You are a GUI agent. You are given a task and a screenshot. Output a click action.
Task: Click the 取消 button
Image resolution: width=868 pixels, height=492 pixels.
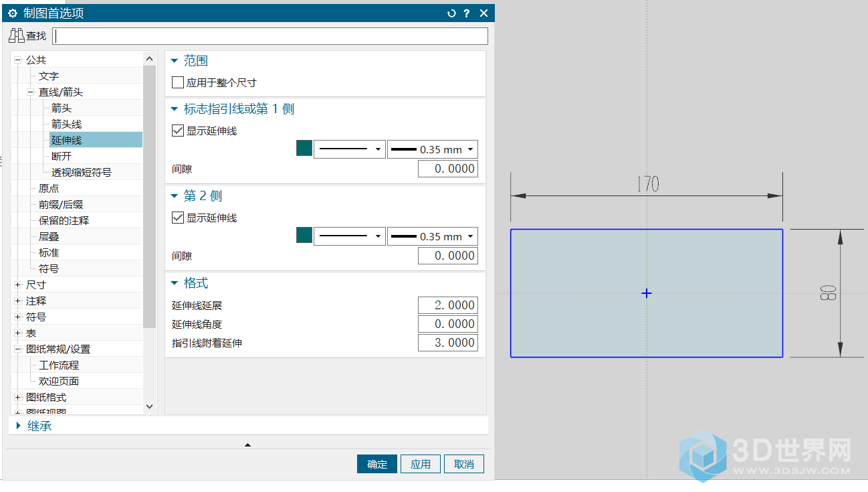click(x=464, y=465)
